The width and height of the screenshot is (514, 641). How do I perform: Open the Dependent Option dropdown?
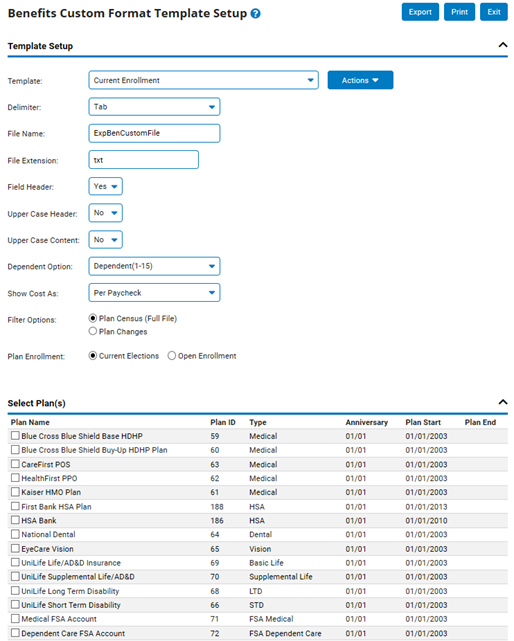(x=154, y=266)
